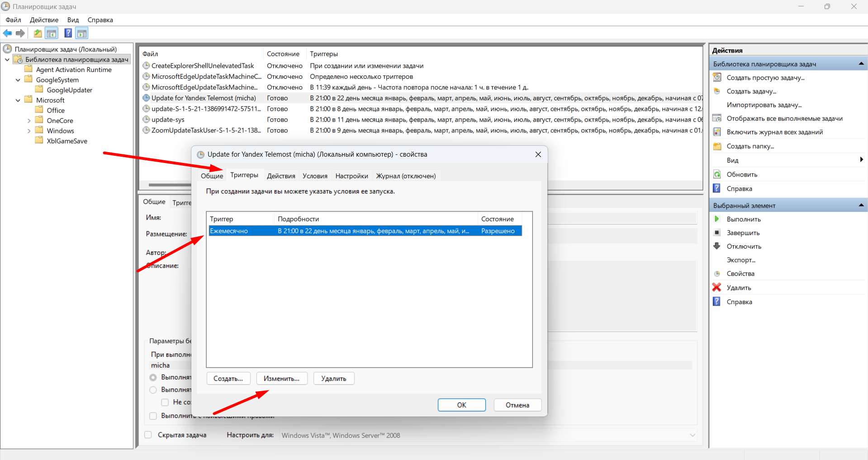The height and width of the screenshot is (460, 868).
Task: Select the "Ежемесячно" trigger row
Action: pyautogui.click(x=365, y=231)
